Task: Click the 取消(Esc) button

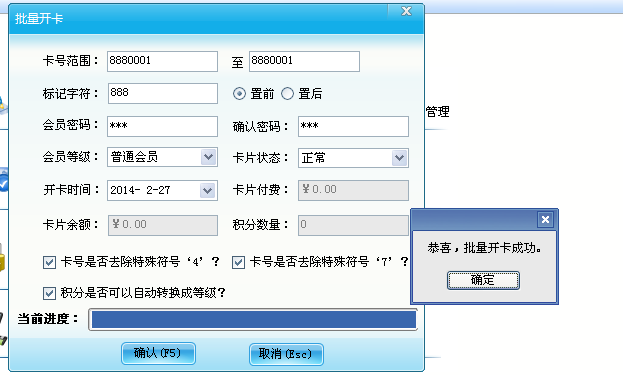Action: coord(286,354)
